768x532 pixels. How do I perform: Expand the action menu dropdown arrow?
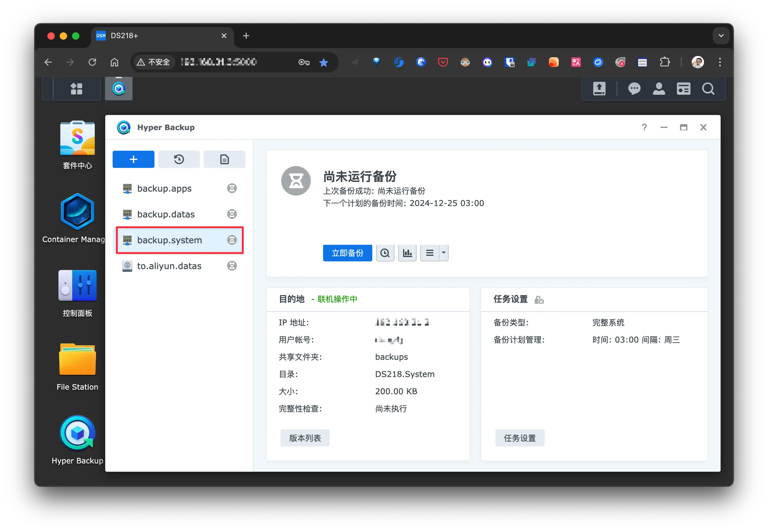tap(443, 253)
